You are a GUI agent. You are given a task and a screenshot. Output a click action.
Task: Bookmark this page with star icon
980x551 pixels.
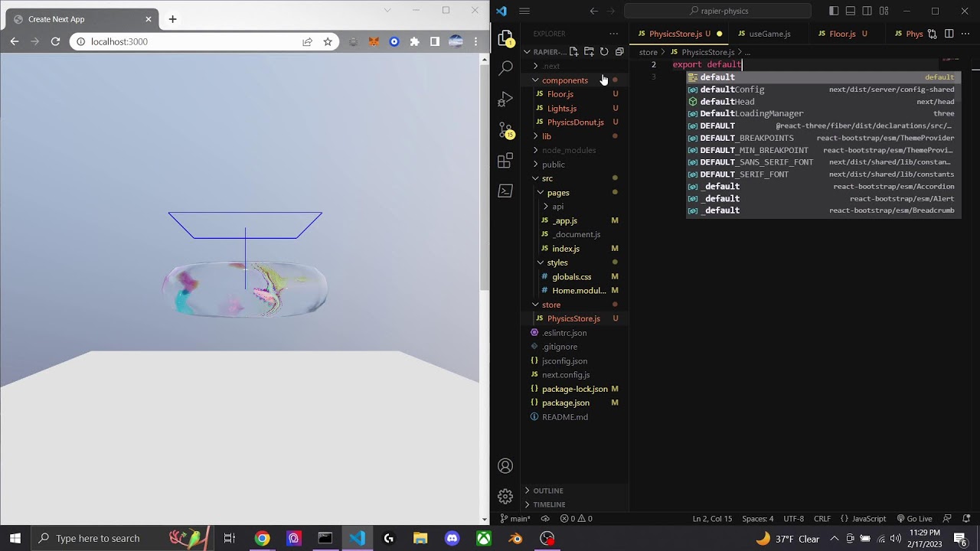tap(328, 41)
